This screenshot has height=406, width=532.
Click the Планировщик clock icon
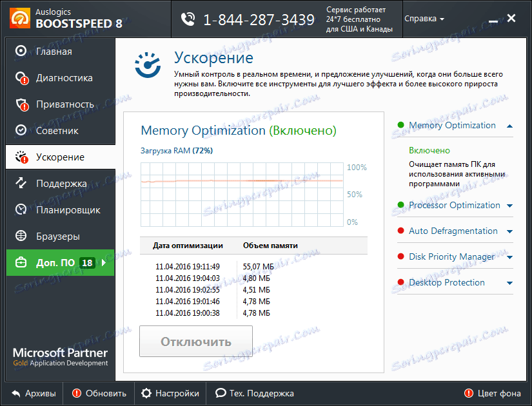tap(21, 209)
